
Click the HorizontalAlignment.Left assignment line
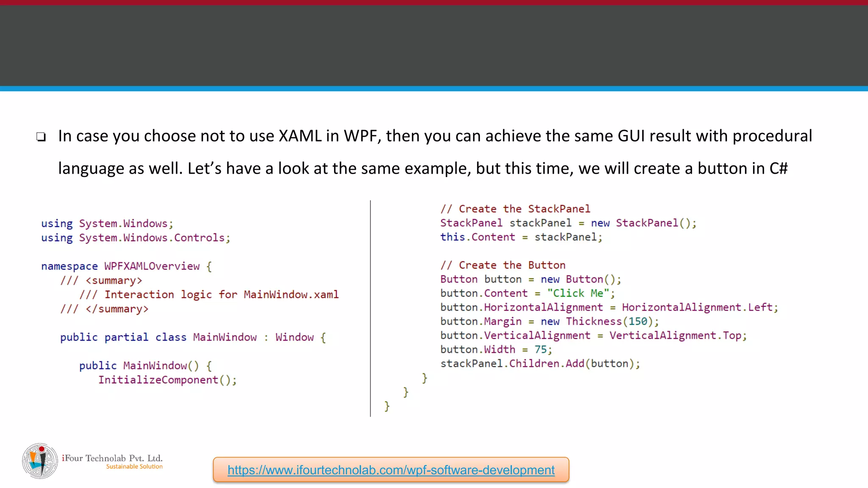pos(609,307)
